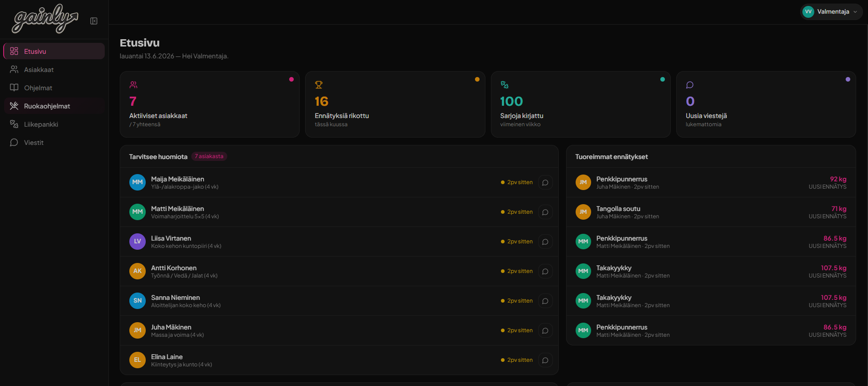Open Liikepankki exercise bank
Image resolution: width=868 pixels, height=386 pixels.
click(54, 124)
